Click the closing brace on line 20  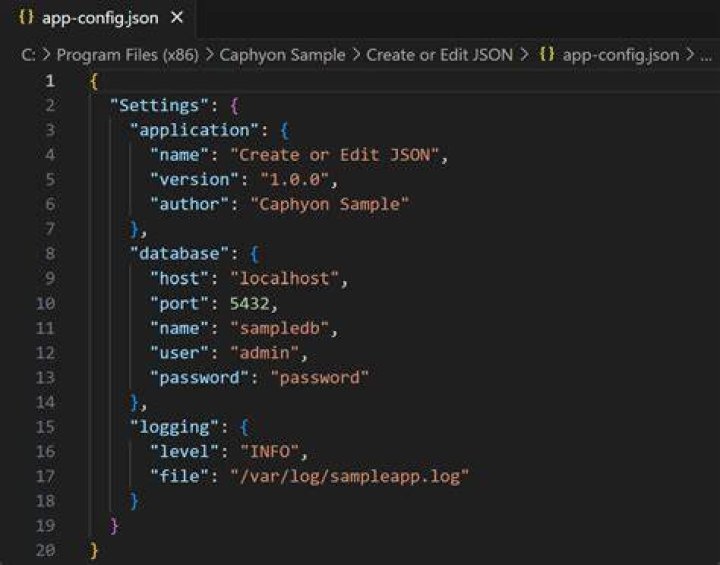pos(94,550)
